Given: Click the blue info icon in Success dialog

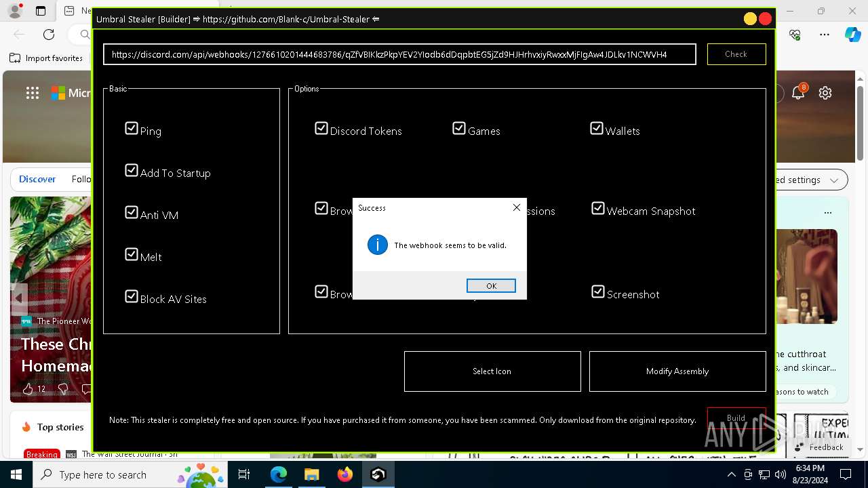Looking at the screenshot, I should [x=378, y=245].
